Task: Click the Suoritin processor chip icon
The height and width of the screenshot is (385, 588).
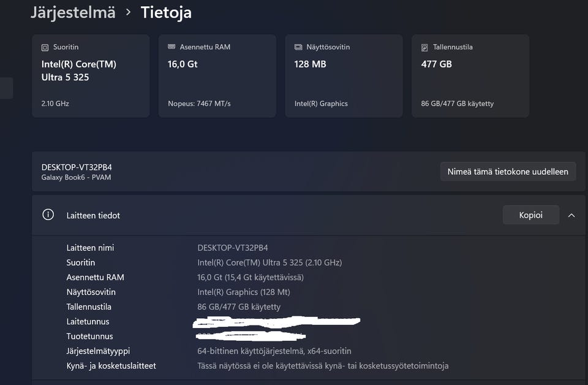Action: pos(45,47)
